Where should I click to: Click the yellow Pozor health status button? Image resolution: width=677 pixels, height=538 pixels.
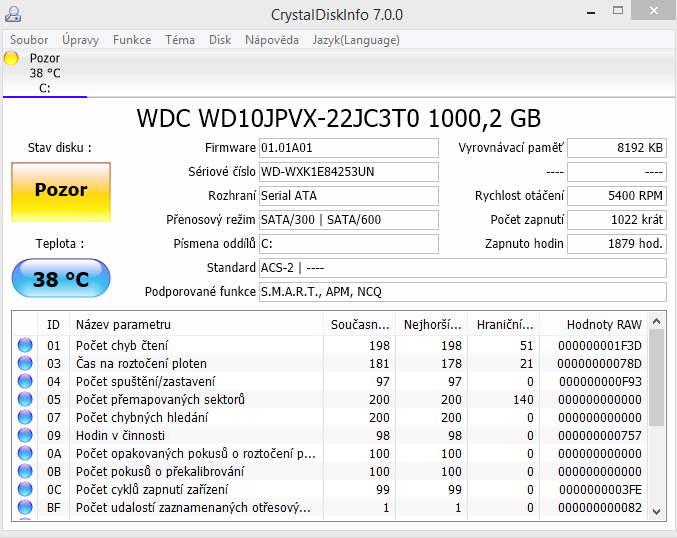(x=61, y=192)
